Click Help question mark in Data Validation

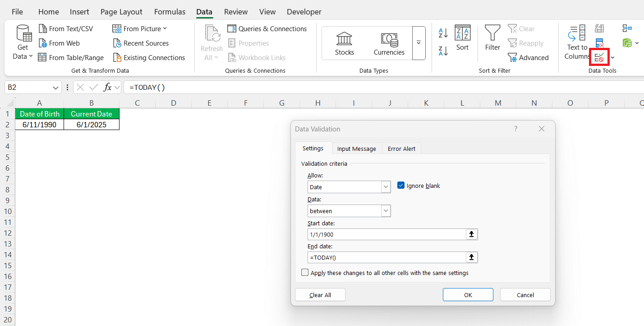pyautogui.click(x=516, y=129)
